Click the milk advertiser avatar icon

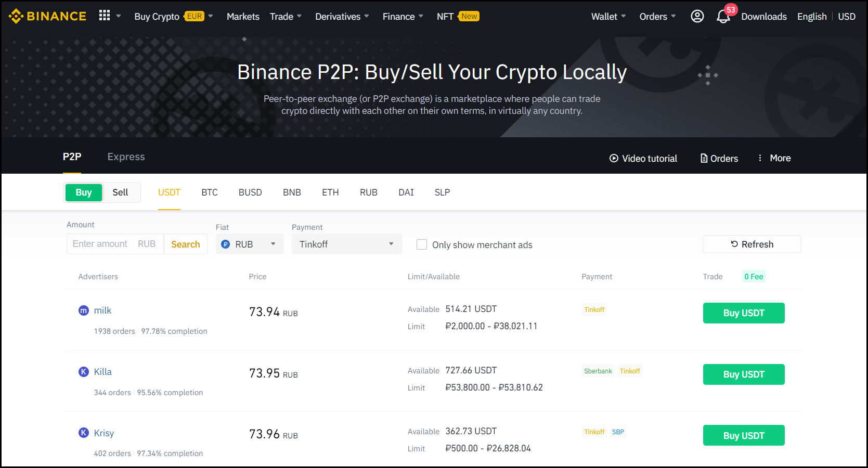[83, 310]
